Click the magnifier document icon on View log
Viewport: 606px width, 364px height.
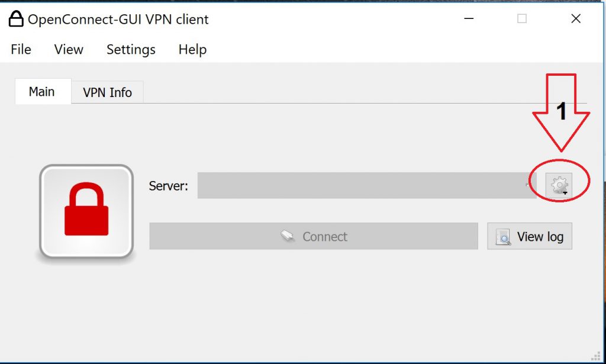pos(503,237)
